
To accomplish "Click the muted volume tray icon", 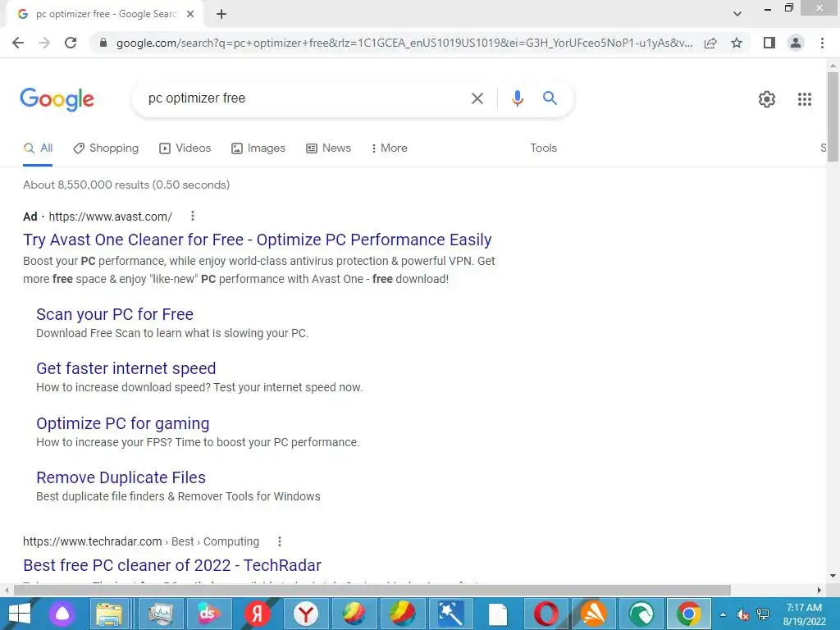I will (742, 614).
